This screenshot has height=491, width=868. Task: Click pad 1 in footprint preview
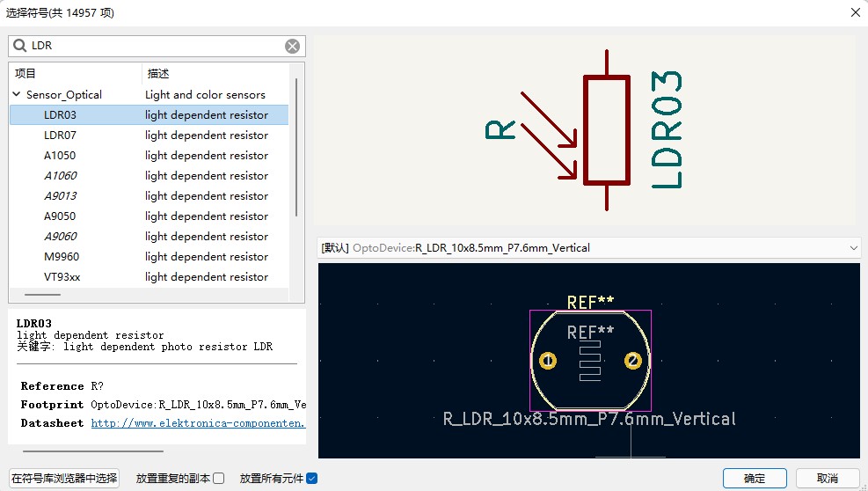(x=548, y=361)
